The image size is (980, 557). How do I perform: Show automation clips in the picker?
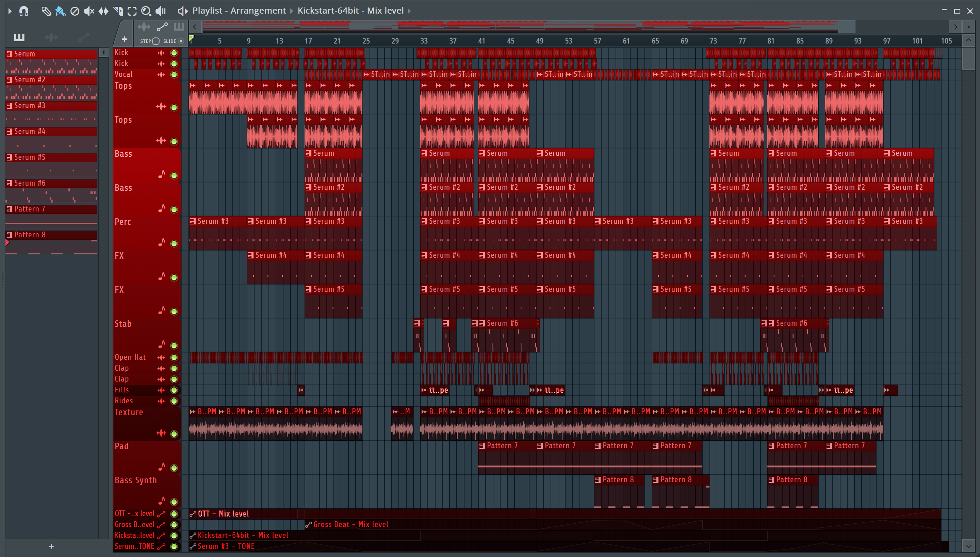pos(83,37)
